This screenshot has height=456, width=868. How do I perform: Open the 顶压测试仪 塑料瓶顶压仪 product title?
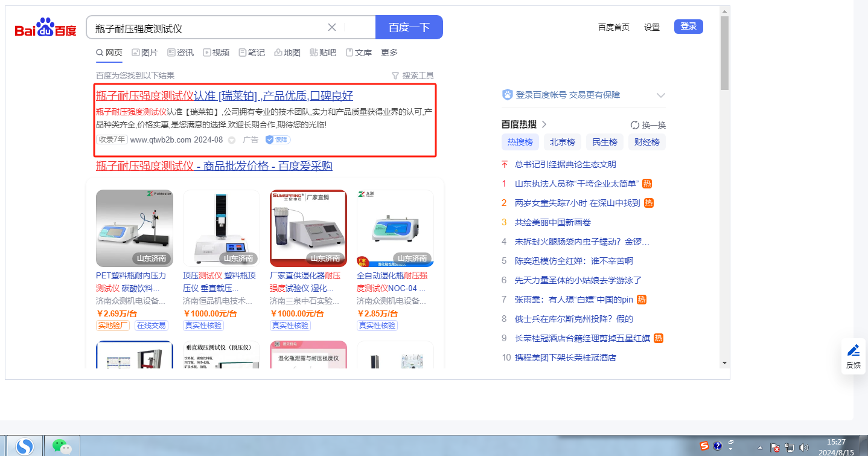click(219, 281)
